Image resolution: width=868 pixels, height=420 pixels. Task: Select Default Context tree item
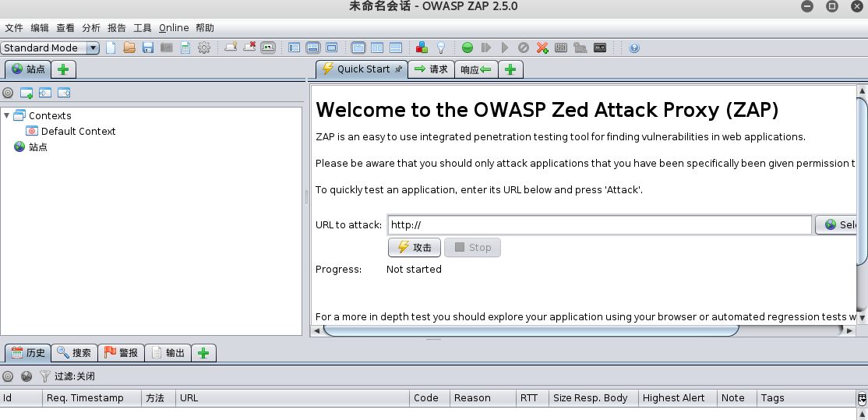pos(71,131)
